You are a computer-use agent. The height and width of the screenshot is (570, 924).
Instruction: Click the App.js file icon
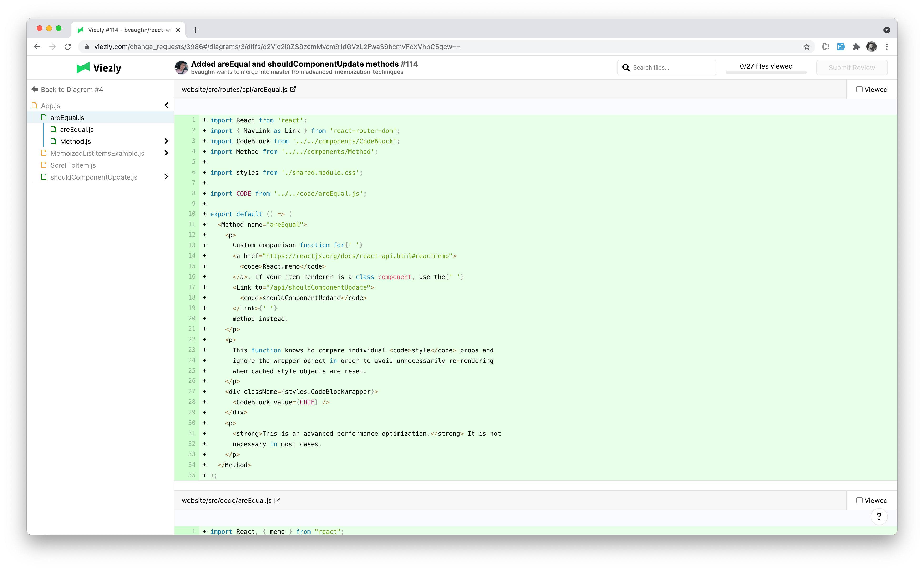(35, 105)
